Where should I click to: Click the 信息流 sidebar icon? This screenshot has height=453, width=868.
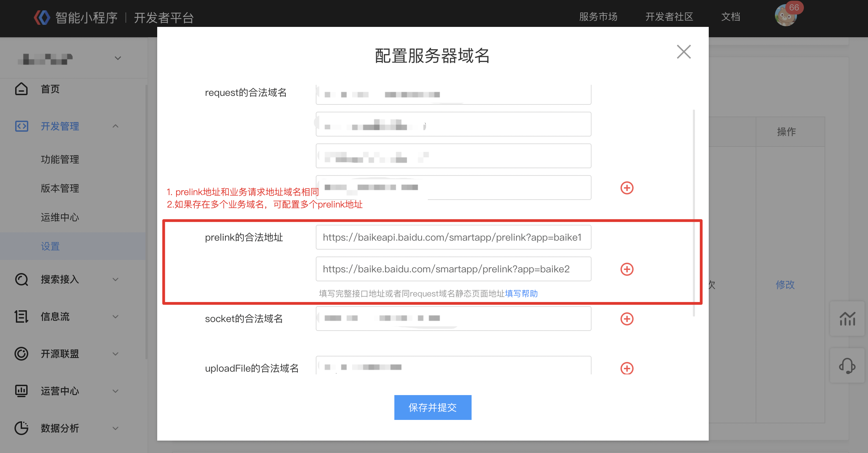point(21,316)
